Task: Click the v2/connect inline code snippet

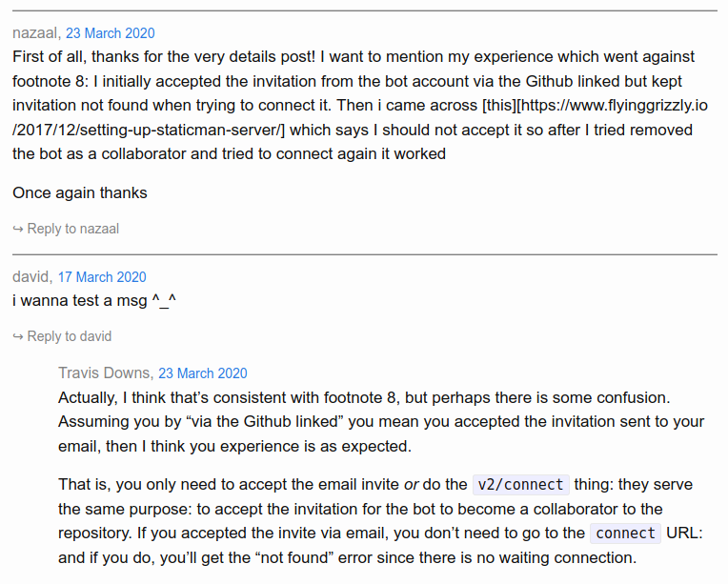Action: (520, 485)
